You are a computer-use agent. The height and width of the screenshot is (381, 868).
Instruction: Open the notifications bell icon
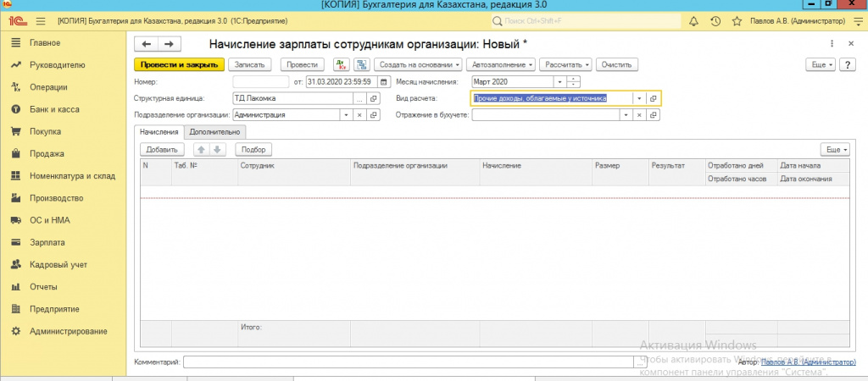pyautogui.click(x=693, y=21)
